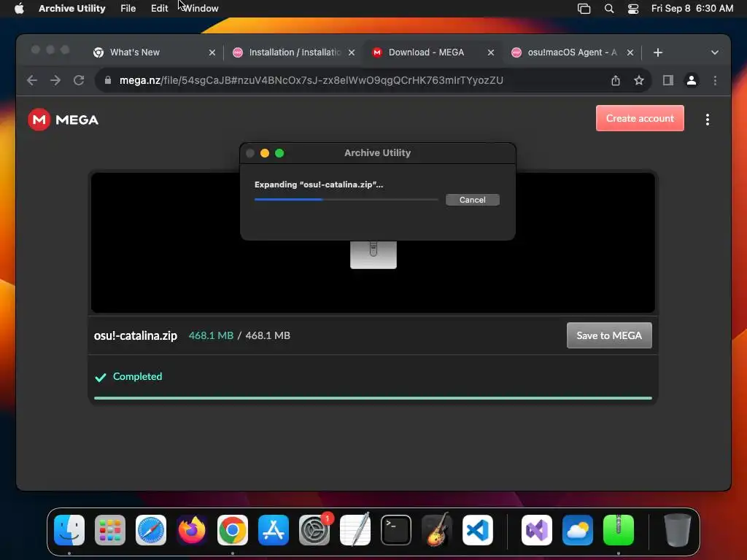747x560 pixels.
Task: Open the Window menu
Action: 201,8
